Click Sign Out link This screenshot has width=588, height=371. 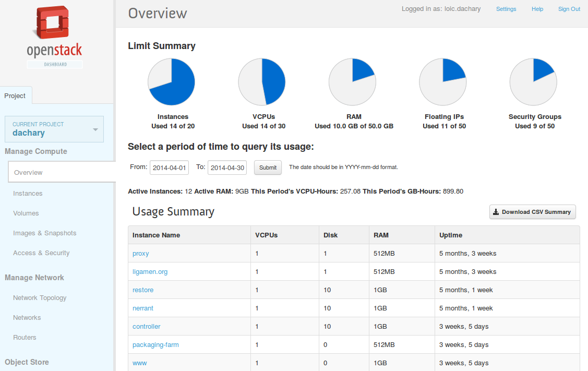coord(569,9)
